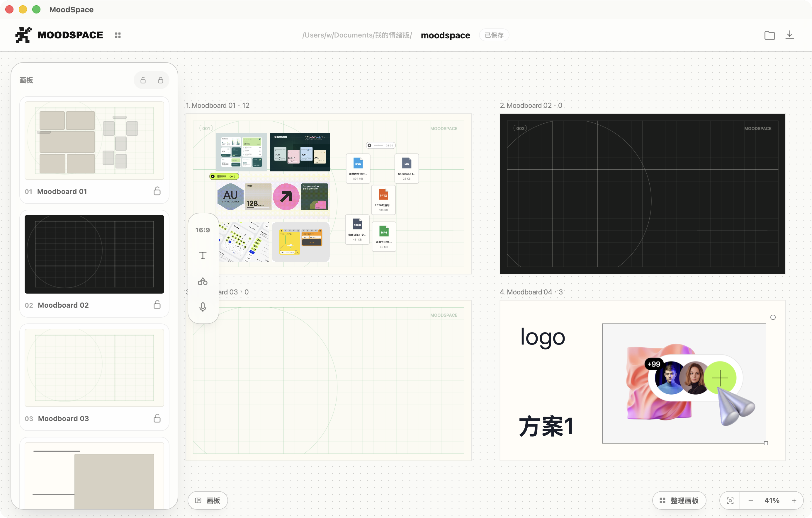This screenshot has height=518, width=812.
Task: Click the image's corner resize handle
Action: point(766,443)
